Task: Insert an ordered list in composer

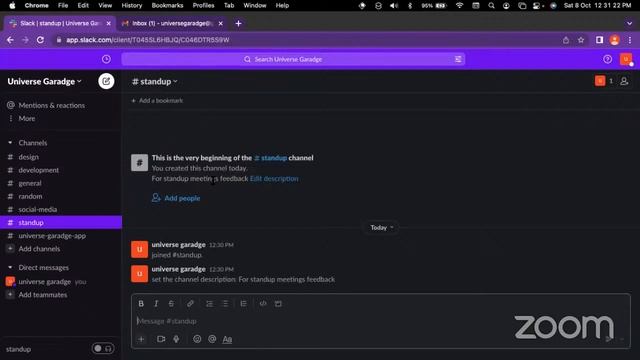Action: tap(209, 304)
